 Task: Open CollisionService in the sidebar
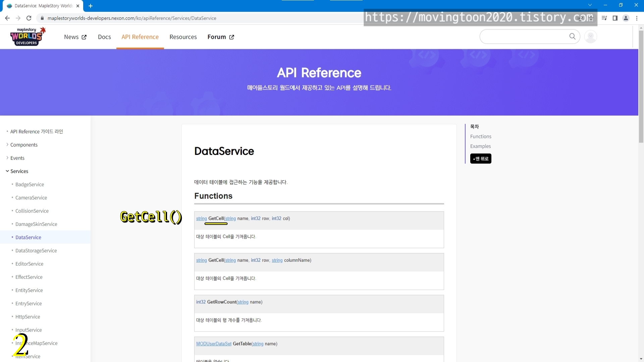(x=32, y=211)
